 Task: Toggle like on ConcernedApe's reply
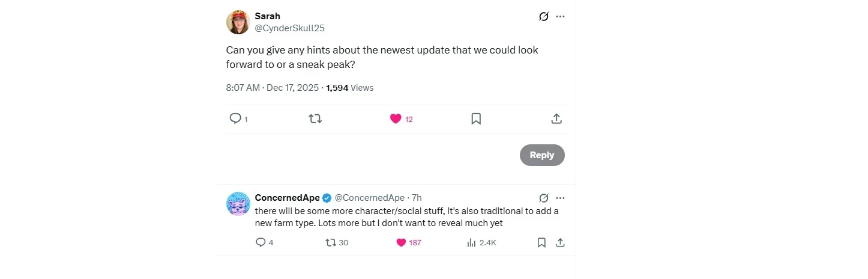click(x=402, y=242)
